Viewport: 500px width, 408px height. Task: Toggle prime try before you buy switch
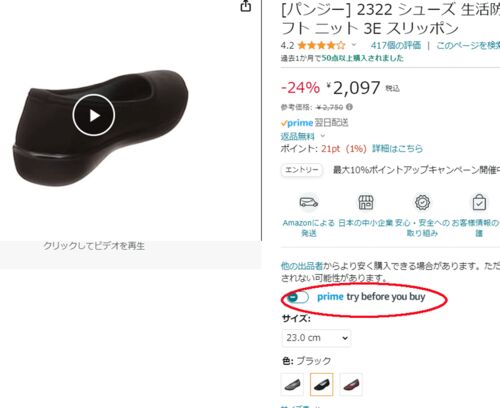pyautogui.click(x=298, y=297)
